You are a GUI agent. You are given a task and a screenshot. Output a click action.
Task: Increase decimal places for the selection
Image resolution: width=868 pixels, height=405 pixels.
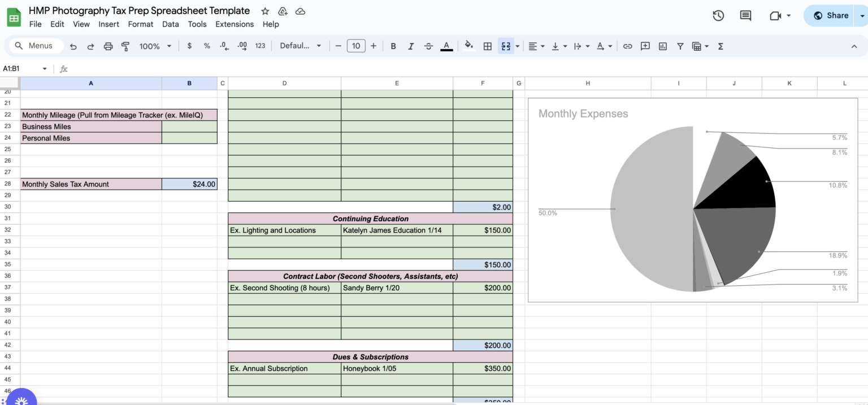[x=242, y=46]
